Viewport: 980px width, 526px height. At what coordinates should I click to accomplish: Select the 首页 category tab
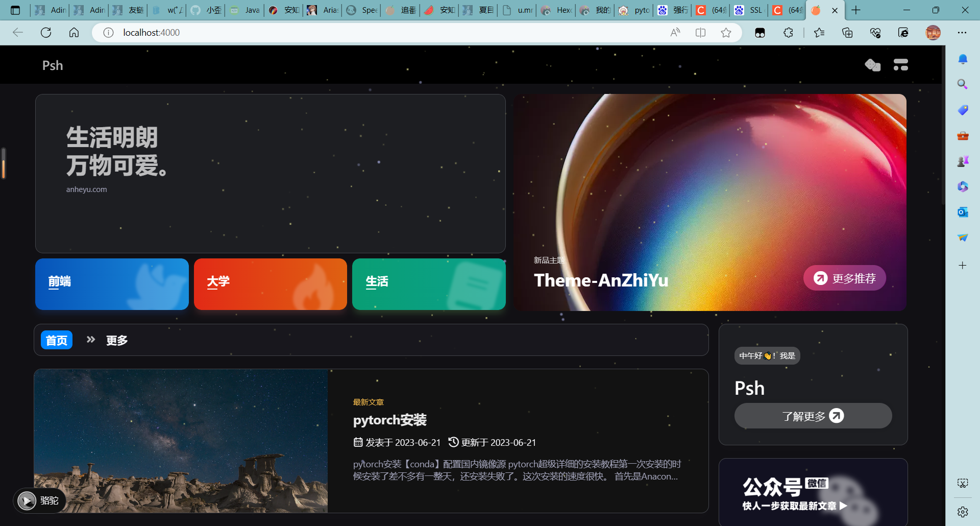[x=57, y=340]
